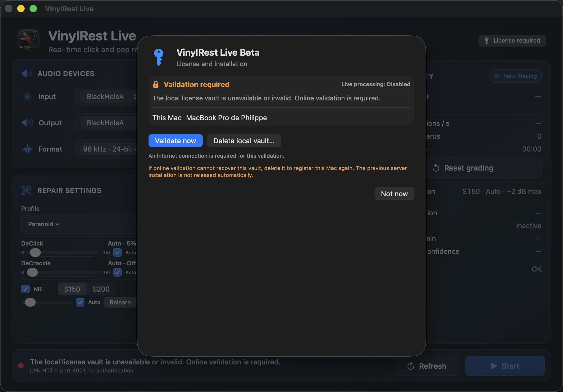Open the Paranoid profile dropdown
The width and height of the screenshot is (563, 392).
pos(79,224)
